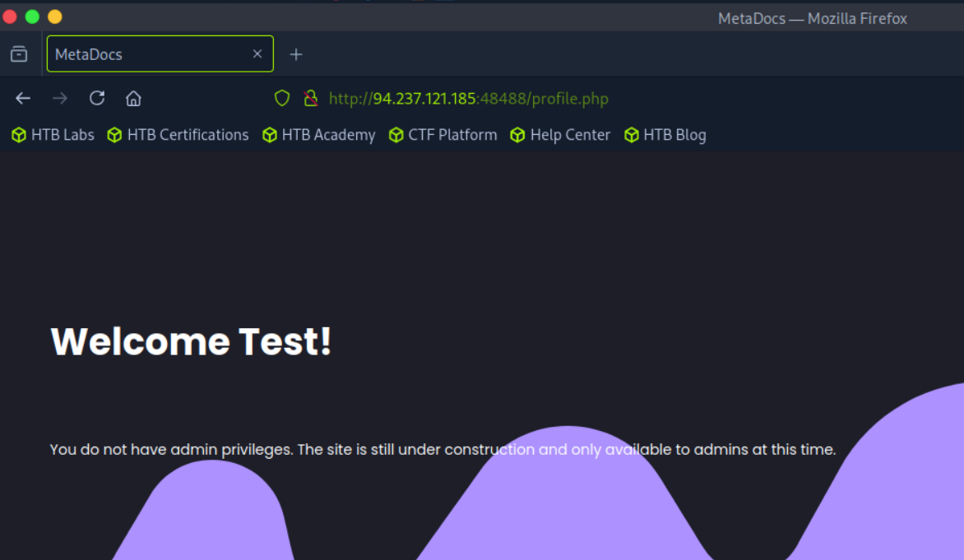The image size is (964, 560).
Task: Go to the Firefox home page
Action: tap(133, 99)
